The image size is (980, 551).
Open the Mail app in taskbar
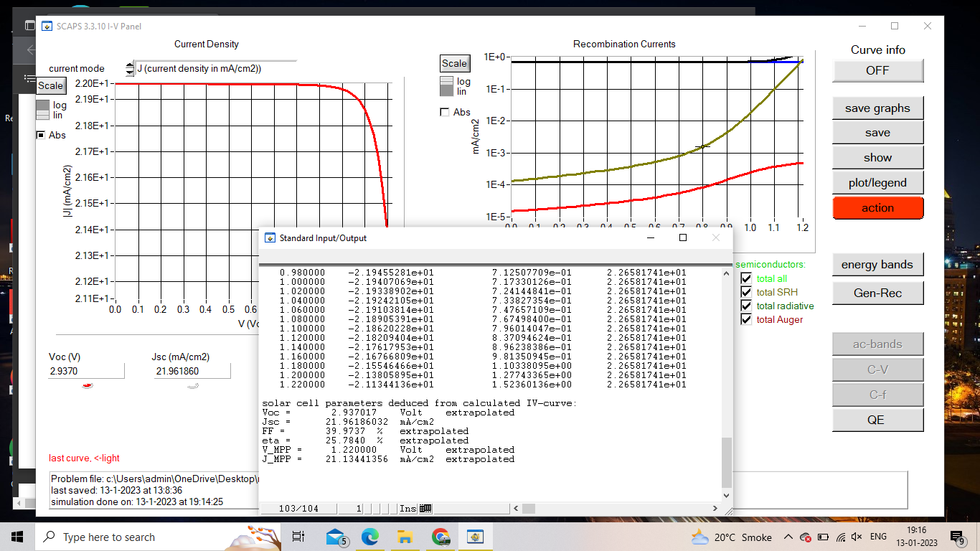coord(336,537)
